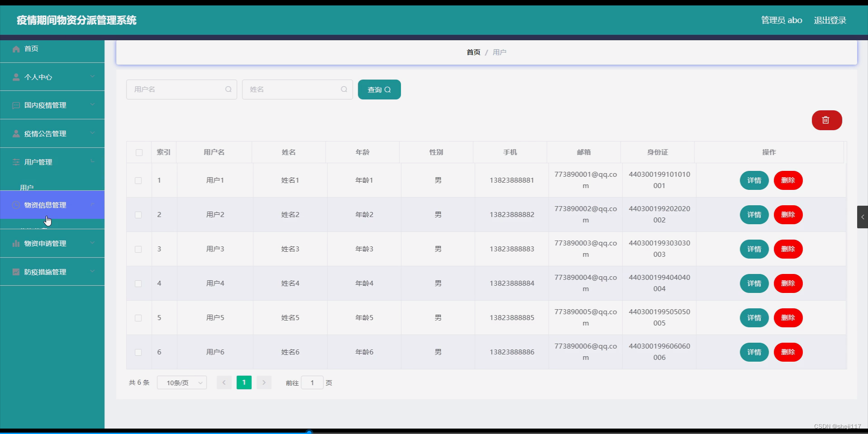Open 详情 for 用户5

point(754,318)
